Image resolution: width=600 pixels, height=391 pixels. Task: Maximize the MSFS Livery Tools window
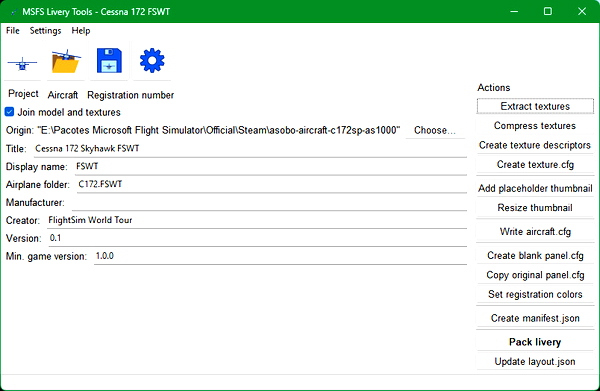point(548,11)
